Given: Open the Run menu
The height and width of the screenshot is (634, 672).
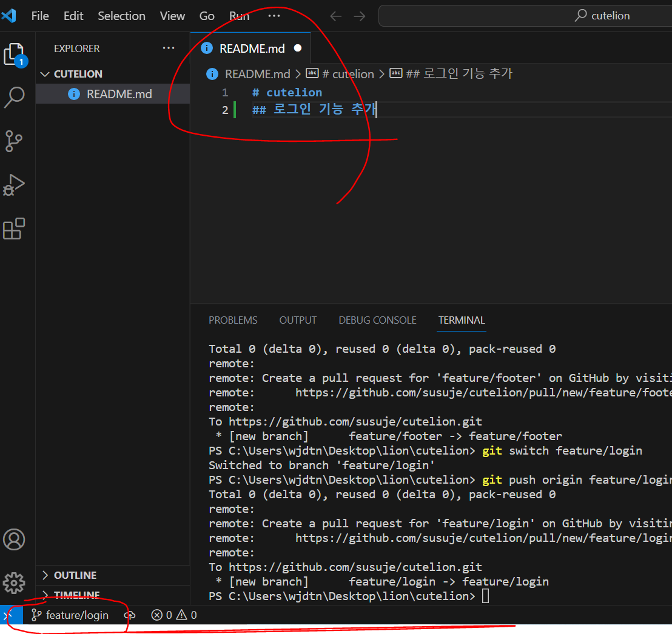Looking at the screenshot, I should pos(239,16).
